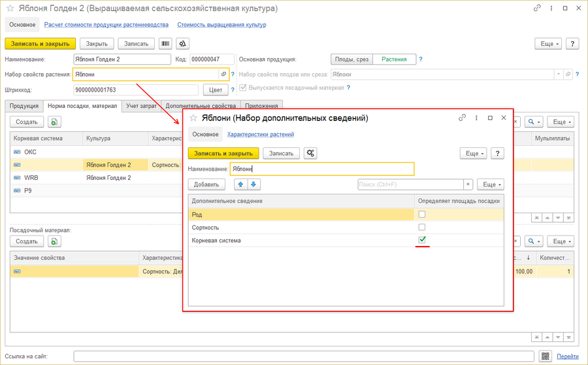Click the barcode icon in the main toolbar
The image size is (588, 365).
(166, 44)
